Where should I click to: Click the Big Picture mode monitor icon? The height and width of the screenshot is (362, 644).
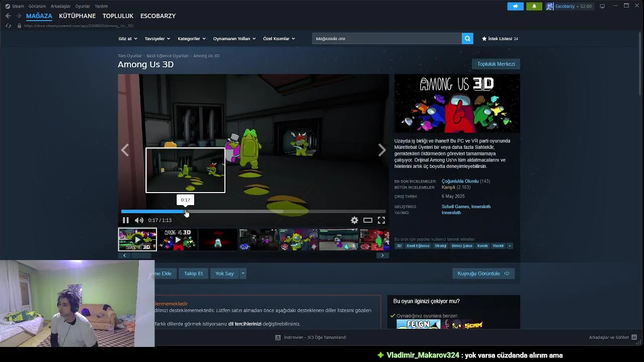pyautogui.click(x=602, y=6)
